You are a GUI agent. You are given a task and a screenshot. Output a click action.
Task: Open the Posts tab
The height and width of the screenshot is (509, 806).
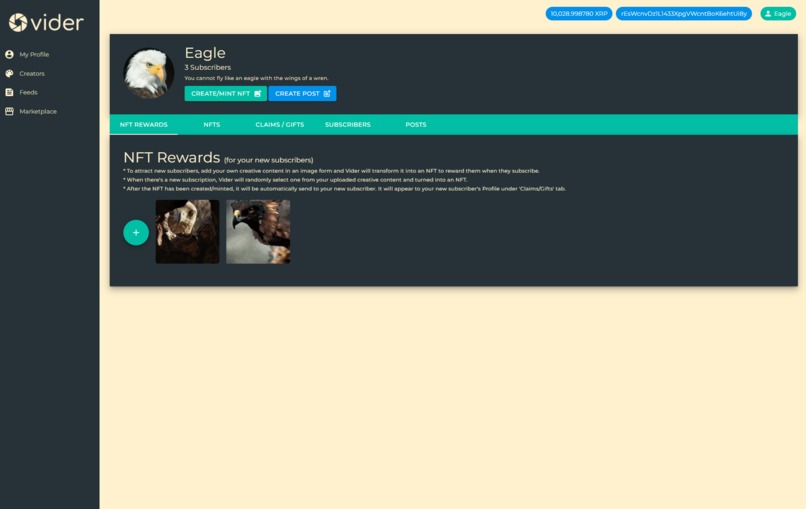(x=415, y=124)
